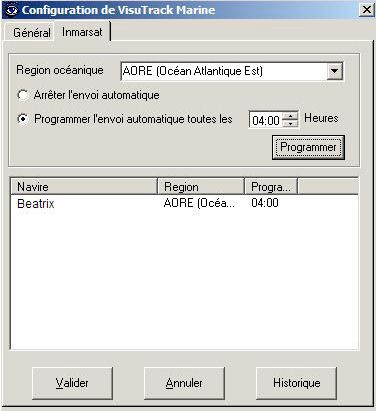This screenshot has height=411, width=376.
Task: Decrease hours with the down spinner arrow
Action: pyautogui.click(x=290, y=124)
